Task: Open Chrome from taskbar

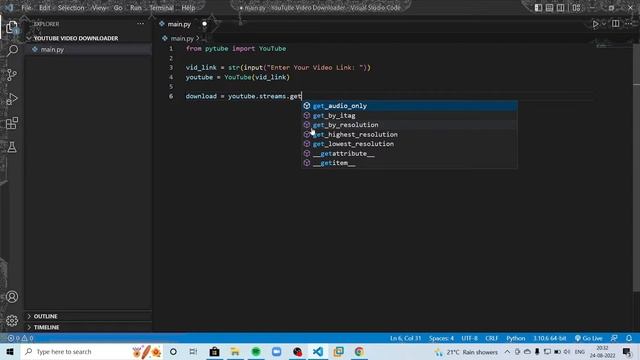Action: click(x=359, y=352)
